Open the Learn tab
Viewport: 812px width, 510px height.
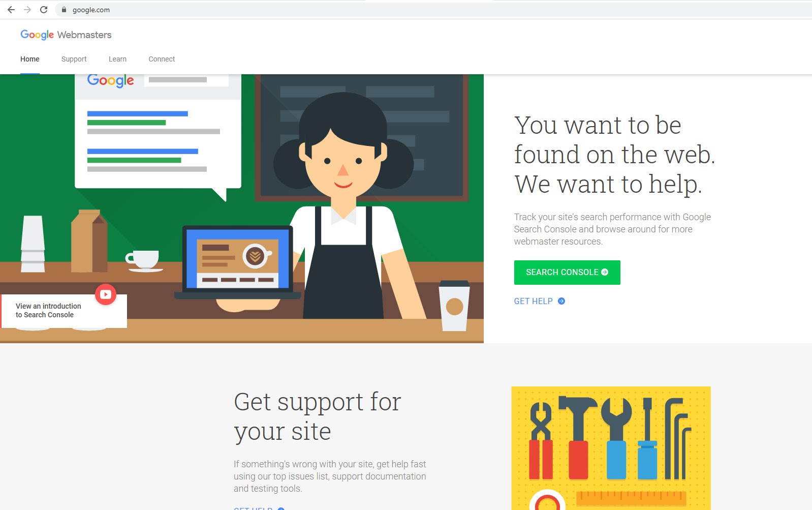click(x=117, y=59)
